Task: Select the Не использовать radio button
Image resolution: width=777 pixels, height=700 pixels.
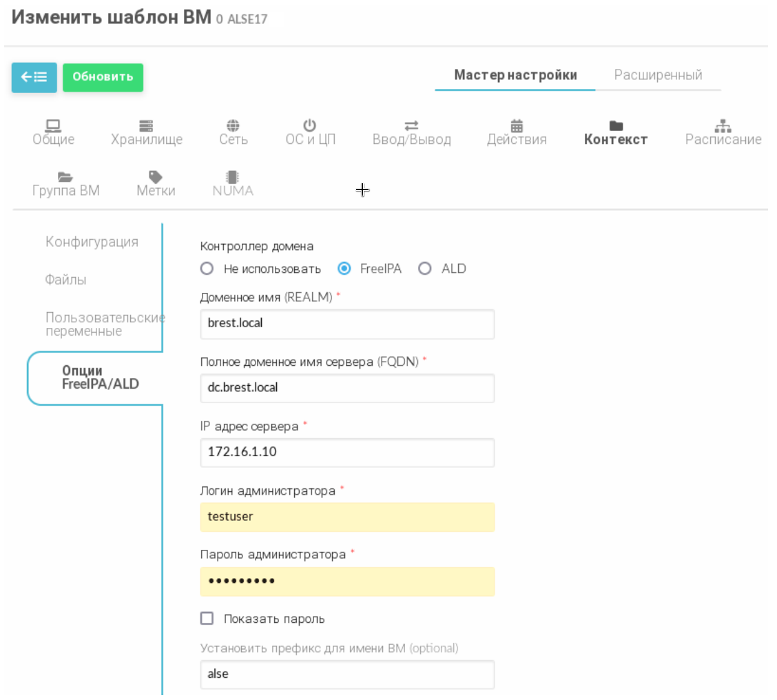Action: 207,269
